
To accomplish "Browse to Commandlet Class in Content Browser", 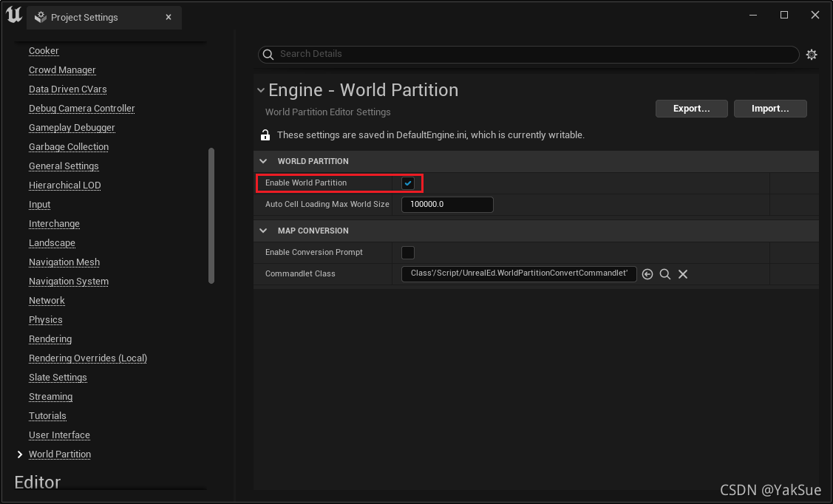I will pyautogui.click(x=664, y=274).
